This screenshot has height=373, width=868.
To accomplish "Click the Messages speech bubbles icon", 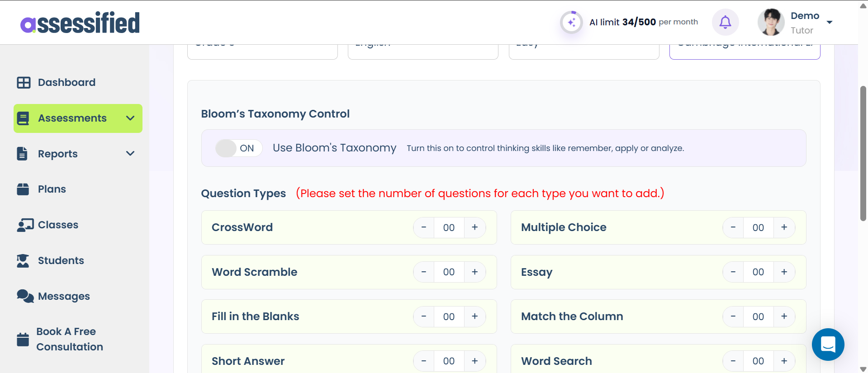I will click(25, 296).
